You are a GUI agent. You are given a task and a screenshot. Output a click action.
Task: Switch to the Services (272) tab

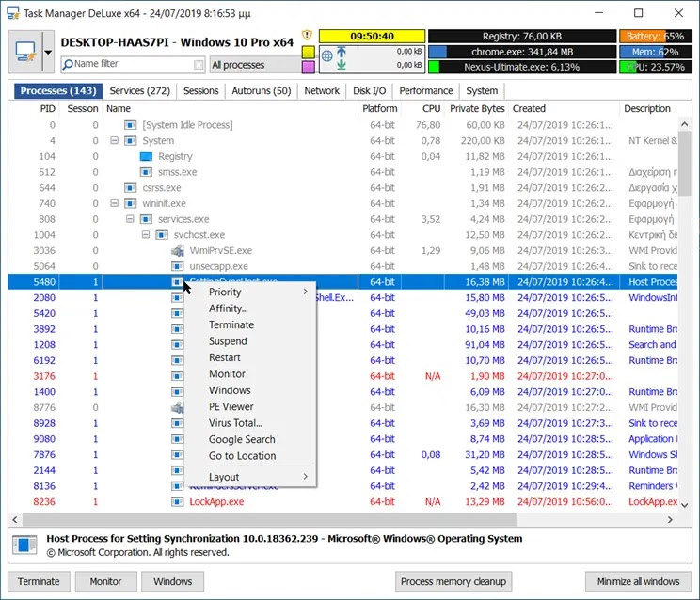(x=140, y=91)
